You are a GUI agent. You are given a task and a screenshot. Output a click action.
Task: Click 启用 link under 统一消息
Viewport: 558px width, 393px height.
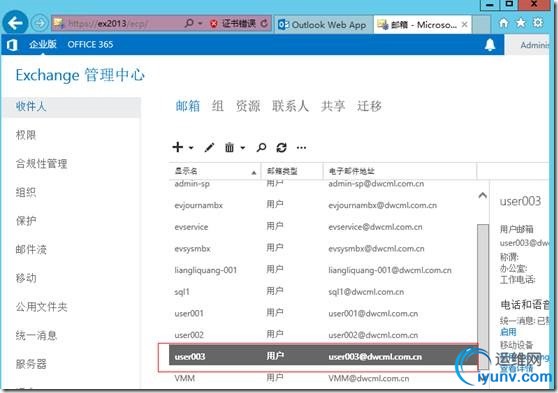pyautogui.click(x=508, y=332)
